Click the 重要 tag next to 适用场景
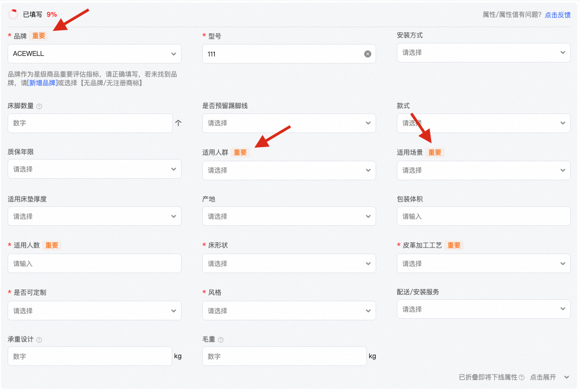The image size is (580, 392). [435, 152]
